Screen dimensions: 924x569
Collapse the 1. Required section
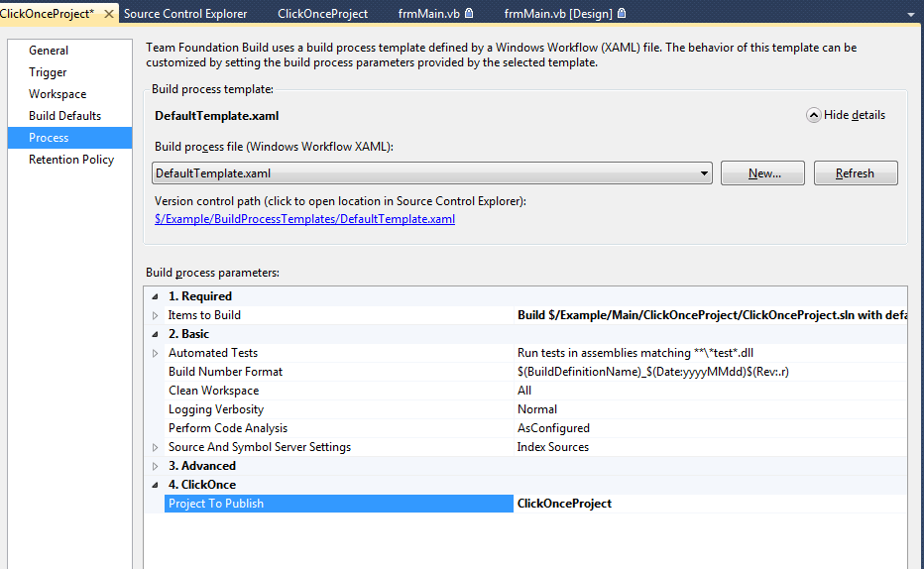[155, 296]
